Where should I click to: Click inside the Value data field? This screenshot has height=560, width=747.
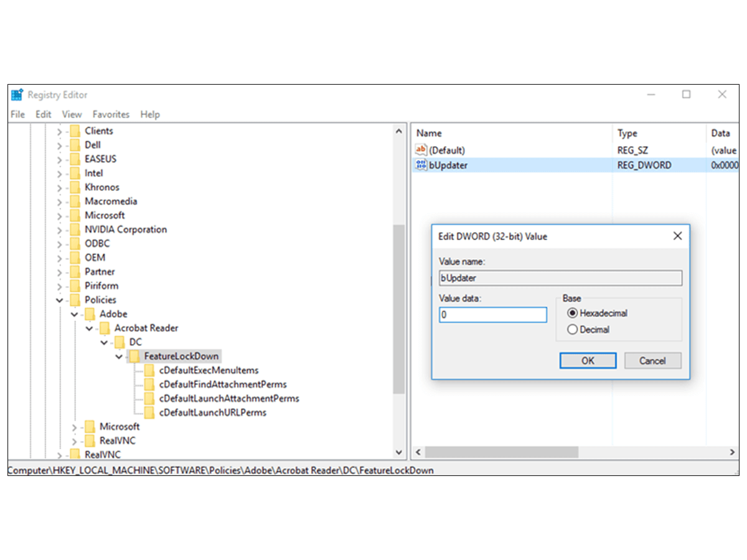(x=492, y=315)
